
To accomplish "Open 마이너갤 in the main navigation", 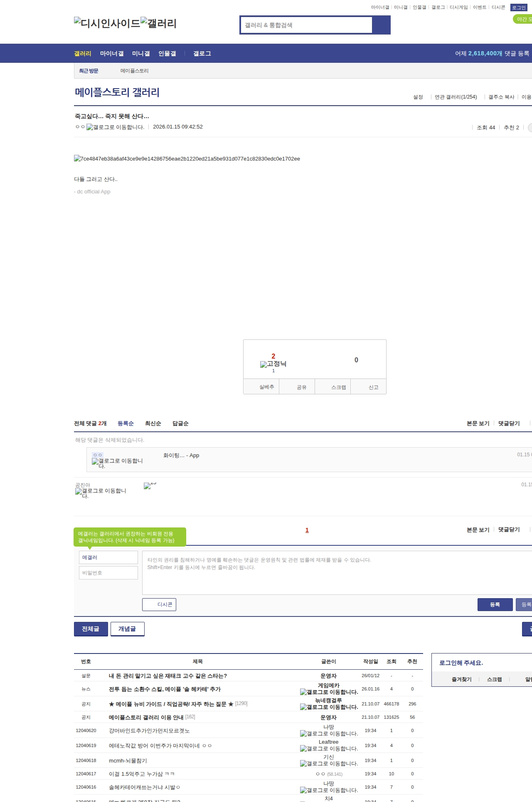I will 112,54.
